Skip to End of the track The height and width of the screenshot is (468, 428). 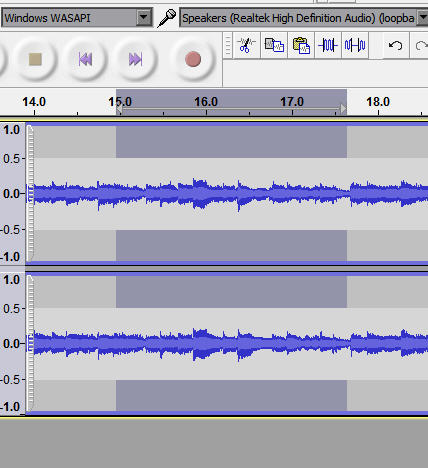coord(135,59)
